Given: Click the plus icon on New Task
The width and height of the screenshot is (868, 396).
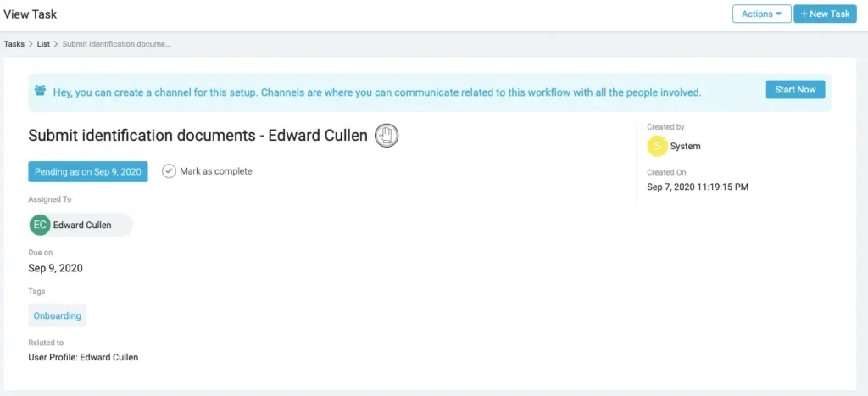Looking at the screenshot, I should 804,14.
